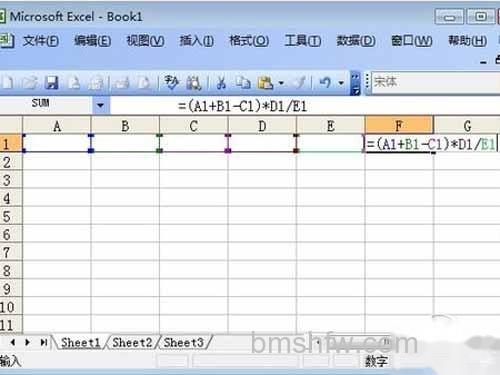Select the Format Painter brush icon
The width and height of the screenshot is (500, 375).
coord(299,83)
